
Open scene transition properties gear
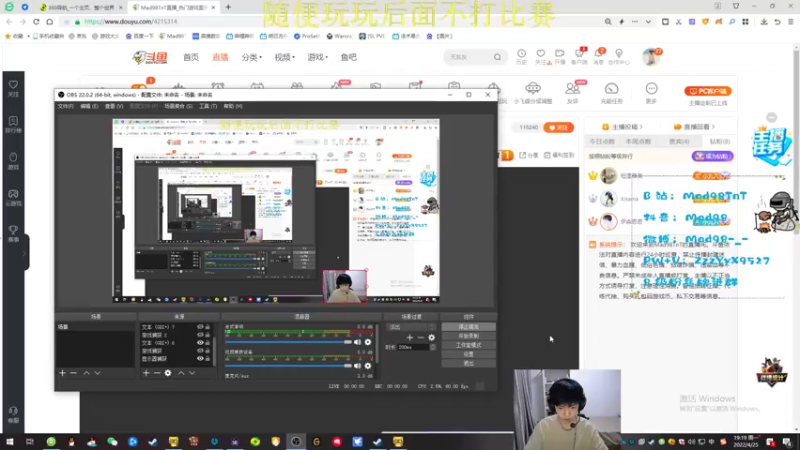point(432,337)
